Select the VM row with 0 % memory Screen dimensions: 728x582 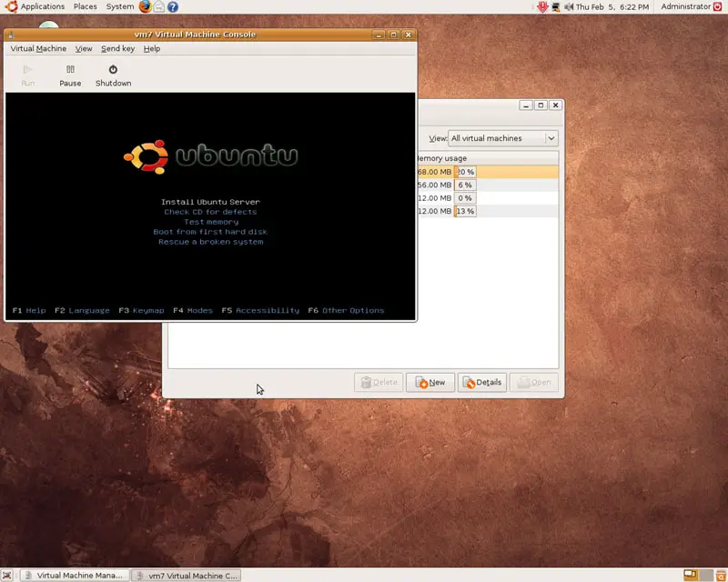488,197
